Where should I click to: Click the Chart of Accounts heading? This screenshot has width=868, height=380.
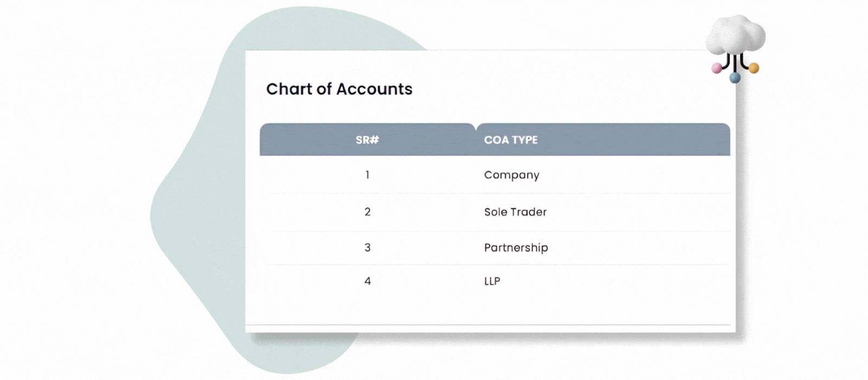(x=339, y=89)
